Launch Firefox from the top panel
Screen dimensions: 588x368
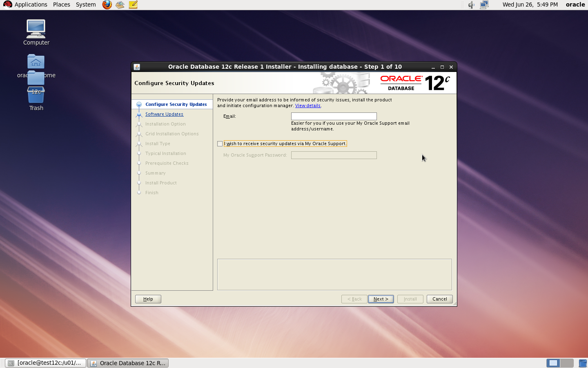click(x=107, y=5)
